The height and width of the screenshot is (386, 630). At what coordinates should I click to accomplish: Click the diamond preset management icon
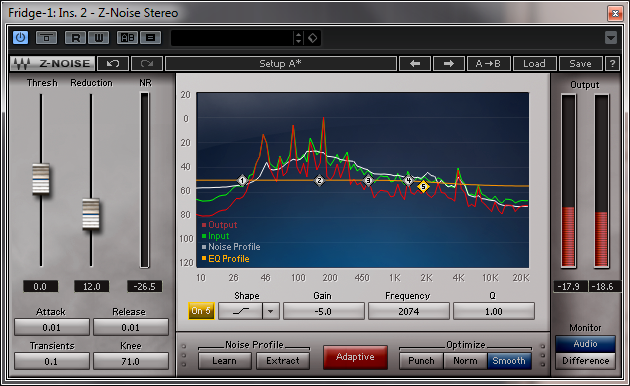tap(313, 38)
